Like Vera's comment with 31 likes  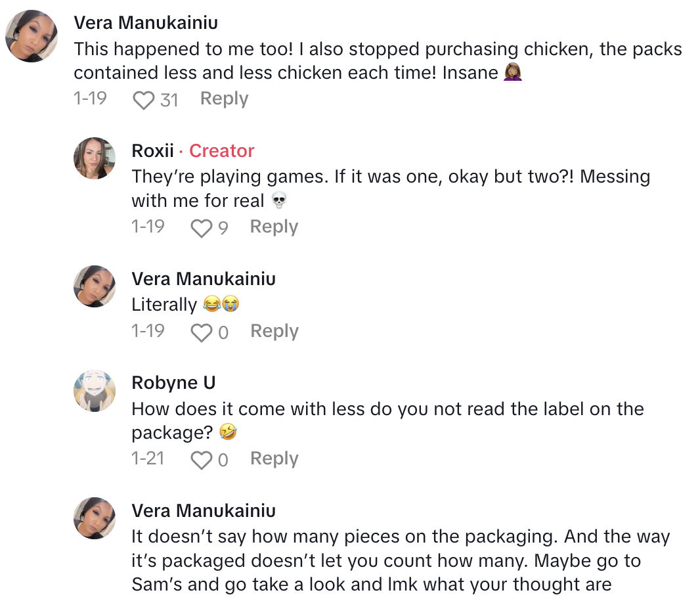pos(142,100)
